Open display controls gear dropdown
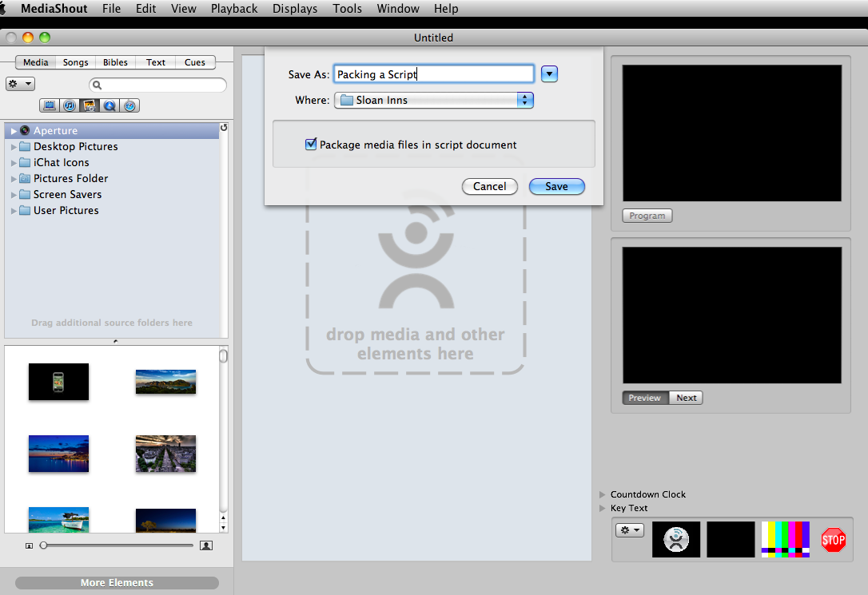Viewport: 868px width, 595px height. point(630,530)
